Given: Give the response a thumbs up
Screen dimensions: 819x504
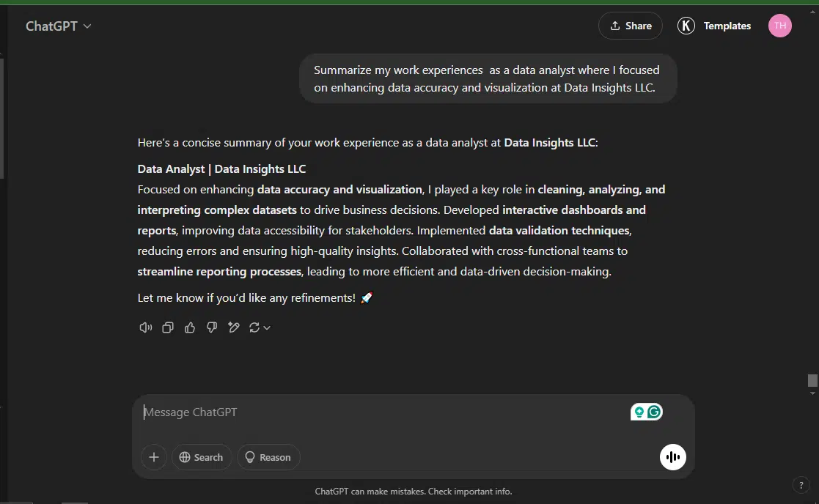Looking at the screenshot, I should pyautogui.click(x=190, y=327).
